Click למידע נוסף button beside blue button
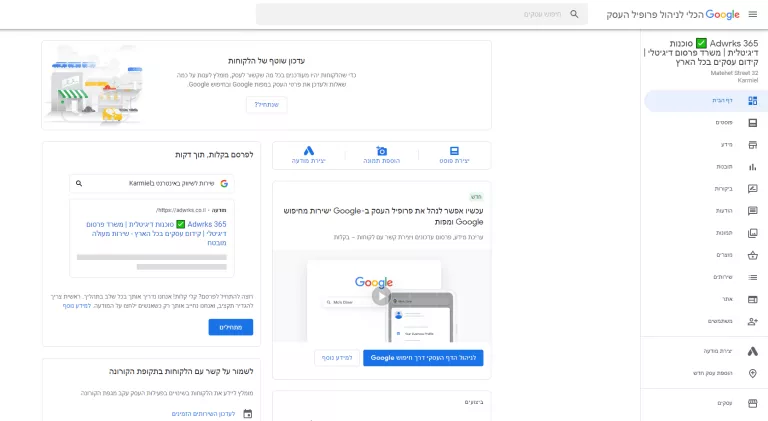This screenshot has height=421, width=768. (337, 358)
